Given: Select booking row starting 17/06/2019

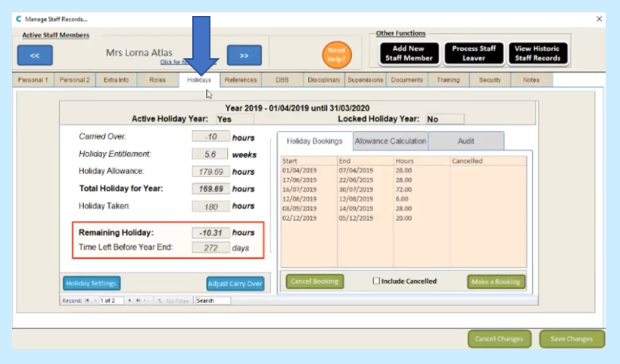Looking at the screenshot, I should [x=403, y=180].
